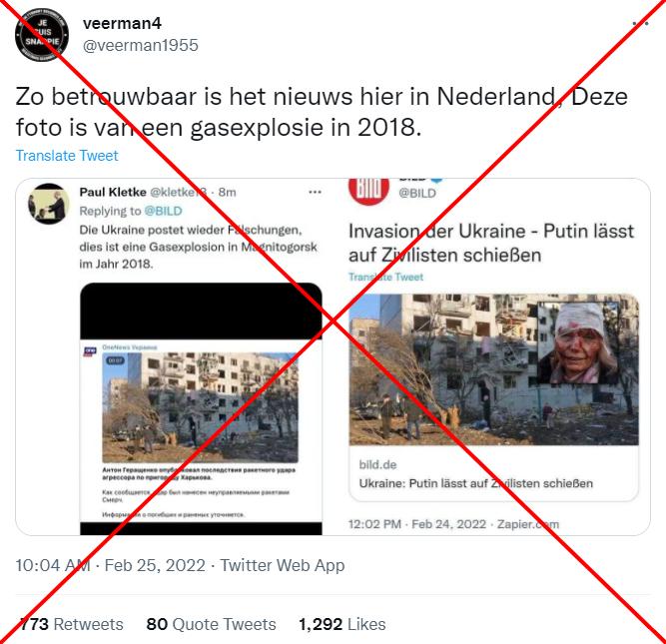Click the red BILD logo avatar

[x=368, y=191]
